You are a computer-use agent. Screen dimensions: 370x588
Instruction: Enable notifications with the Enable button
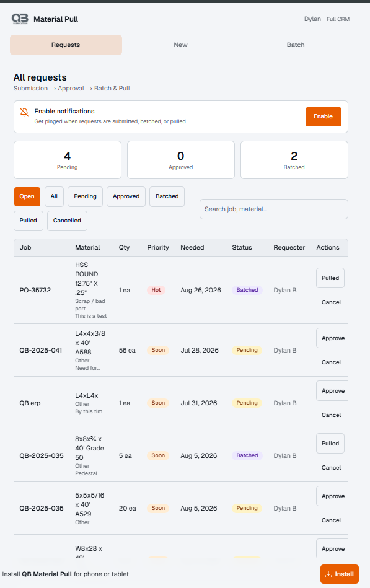coord(323,116)
